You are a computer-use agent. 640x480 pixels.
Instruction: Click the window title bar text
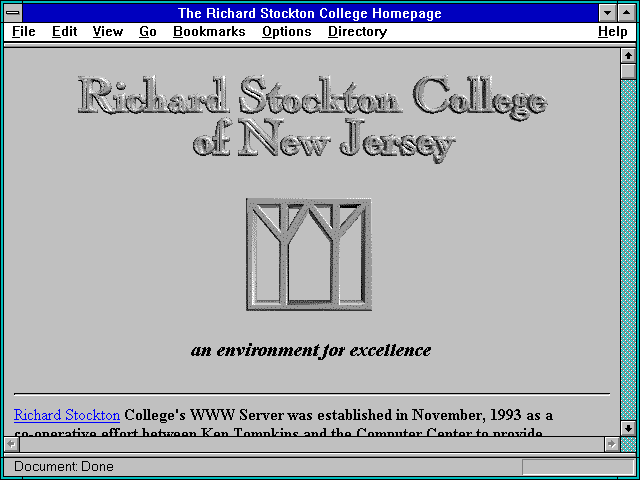[x=310, y=13]
